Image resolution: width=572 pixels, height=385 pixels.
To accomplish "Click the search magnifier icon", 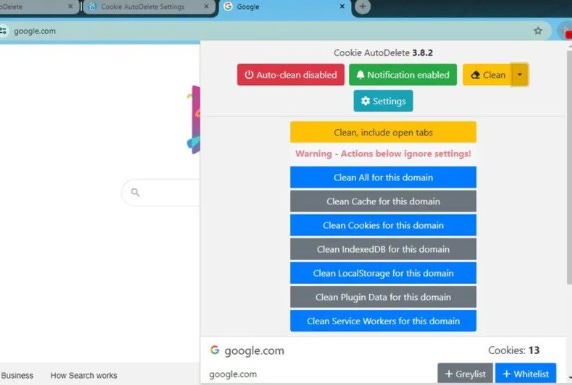I will 135,192.
